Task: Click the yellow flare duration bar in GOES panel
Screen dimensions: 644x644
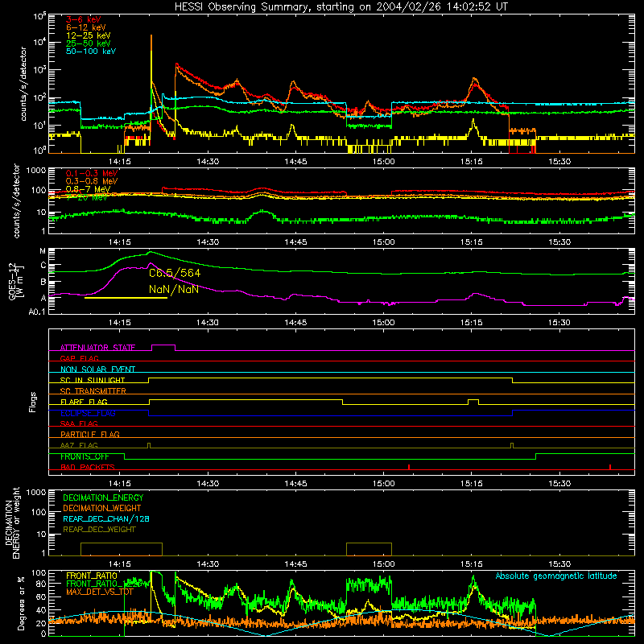Action: point(126,297)
